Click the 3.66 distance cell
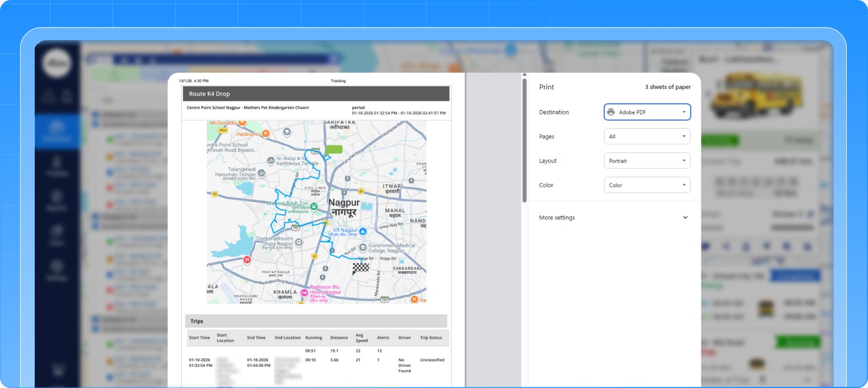This screenshot has height=388, width=868. pyautogui.click(x=334, y=360)
